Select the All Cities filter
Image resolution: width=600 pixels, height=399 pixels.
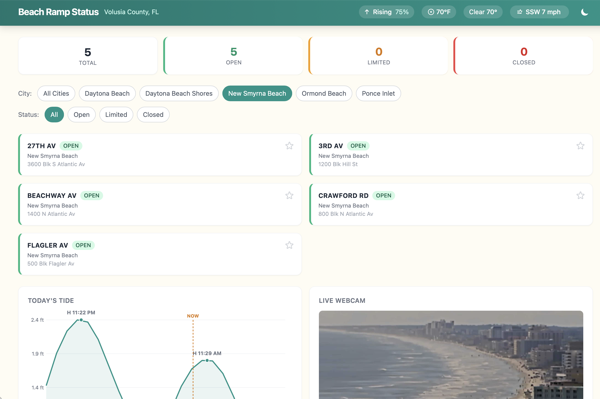56,93
